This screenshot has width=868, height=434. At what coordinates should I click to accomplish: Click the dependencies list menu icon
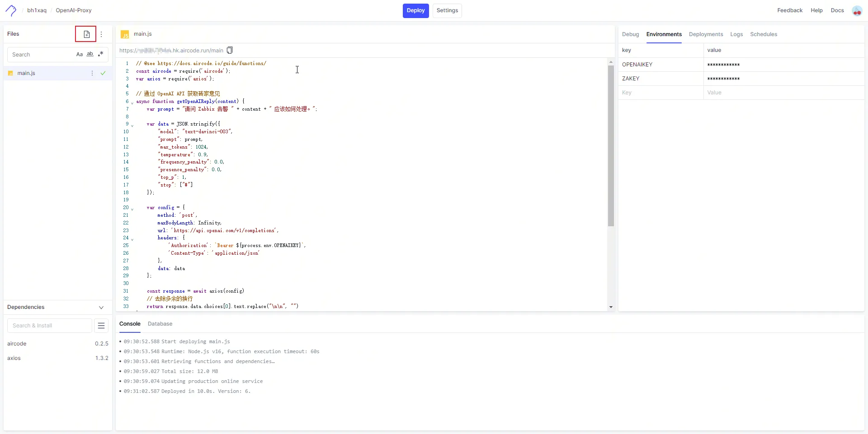pyautogui.click(x=101, y=326)
